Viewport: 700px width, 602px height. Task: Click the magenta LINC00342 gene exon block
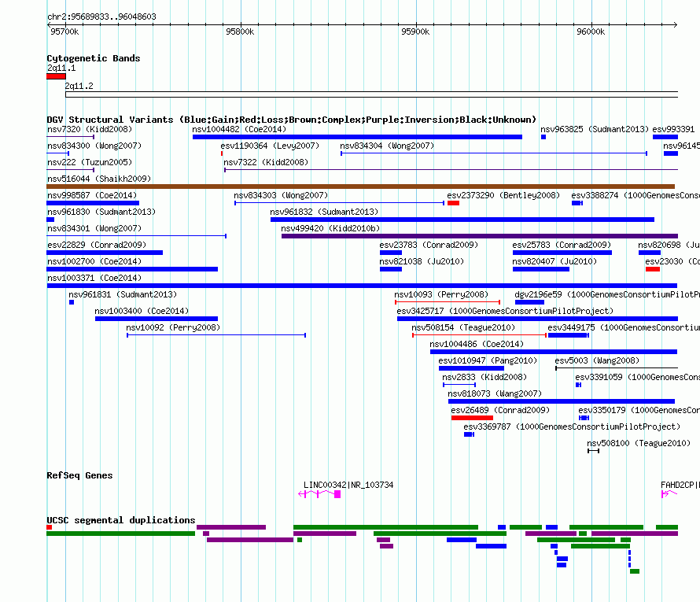(x=337, y=494)
